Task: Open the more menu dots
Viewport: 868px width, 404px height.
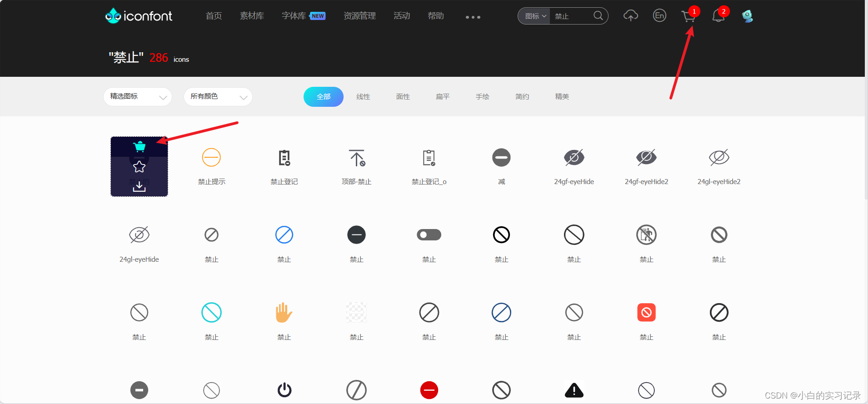Action: click(x=473, y=17)
